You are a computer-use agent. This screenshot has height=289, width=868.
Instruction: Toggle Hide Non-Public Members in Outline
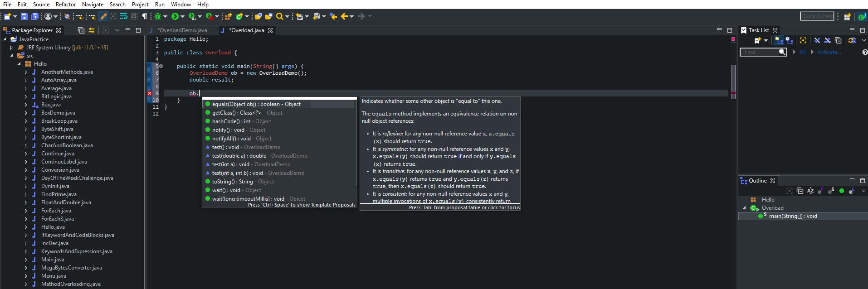pos(842,191)
